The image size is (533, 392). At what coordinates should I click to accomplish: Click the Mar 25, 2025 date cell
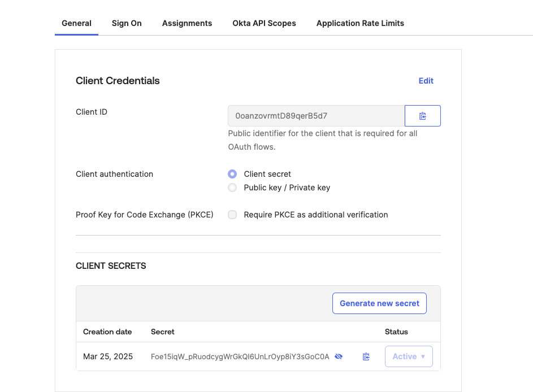click(108, 356)
